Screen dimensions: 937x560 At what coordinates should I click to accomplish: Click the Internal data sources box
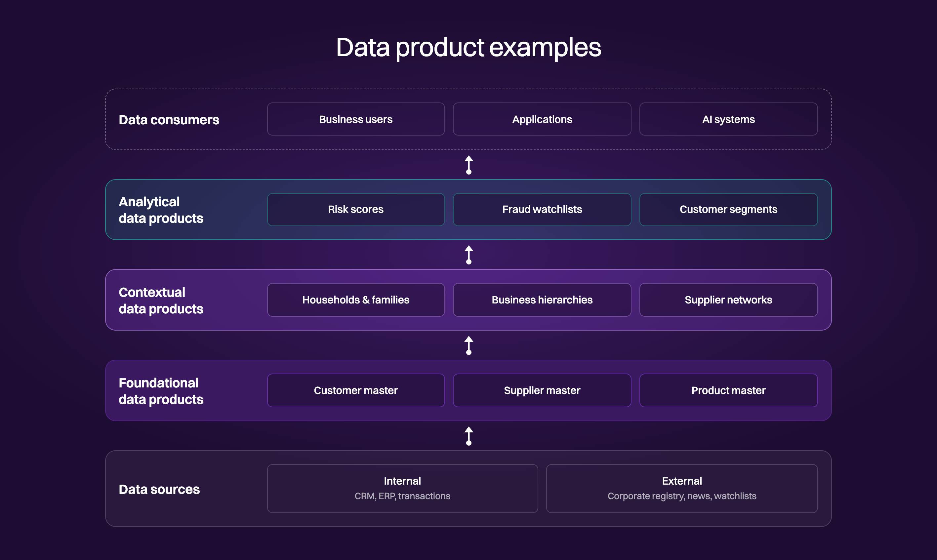pos(402,489)
